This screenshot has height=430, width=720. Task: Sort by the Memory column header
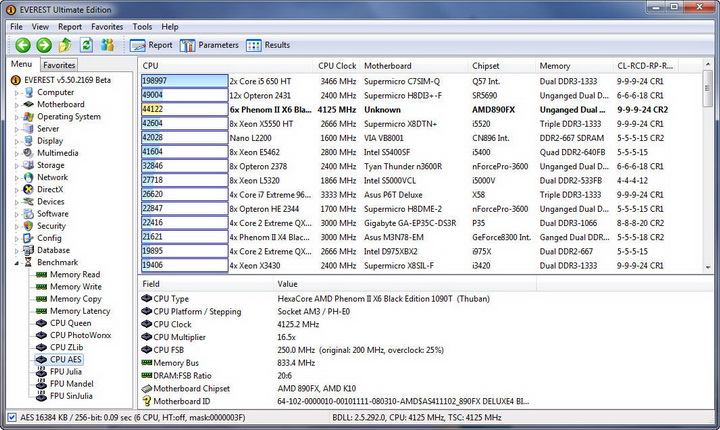pos(574,66)
